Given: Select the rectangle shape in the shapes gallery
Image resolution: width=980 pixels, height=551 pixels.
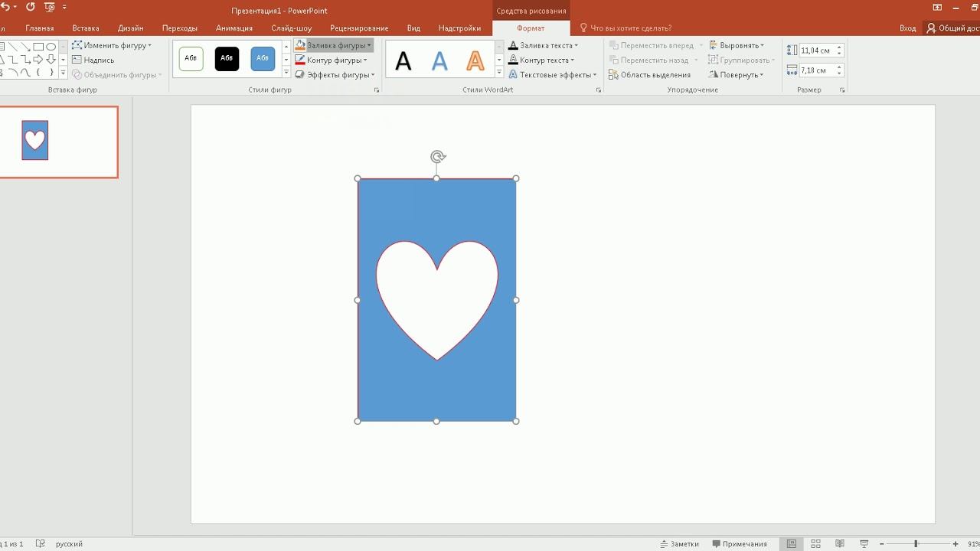Looking at the screenshot, I should click(x=38, y=47).
